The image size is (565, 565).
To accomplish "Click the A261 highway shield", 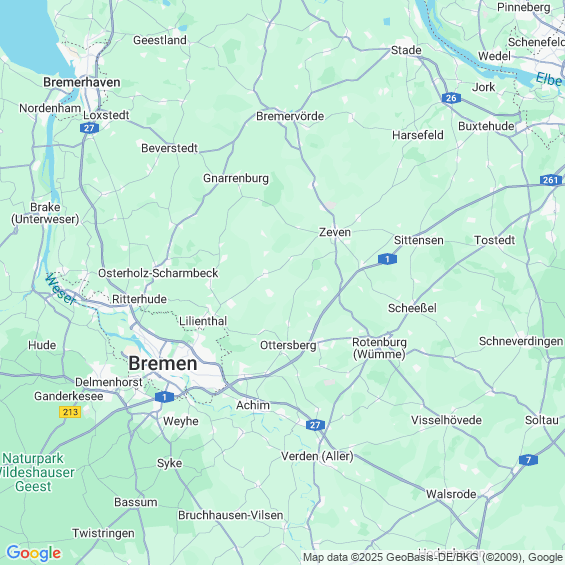I will pos(550,180).
